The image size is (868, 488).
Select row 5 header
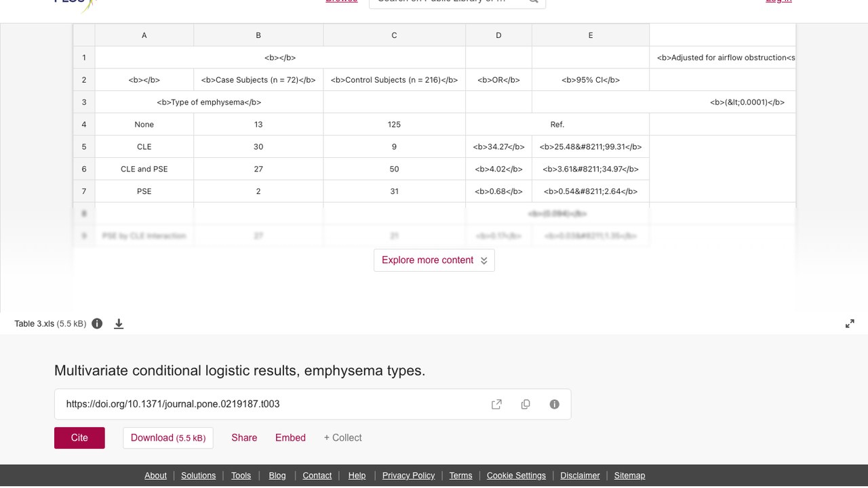pyautogui.click(x=84, y=147)
